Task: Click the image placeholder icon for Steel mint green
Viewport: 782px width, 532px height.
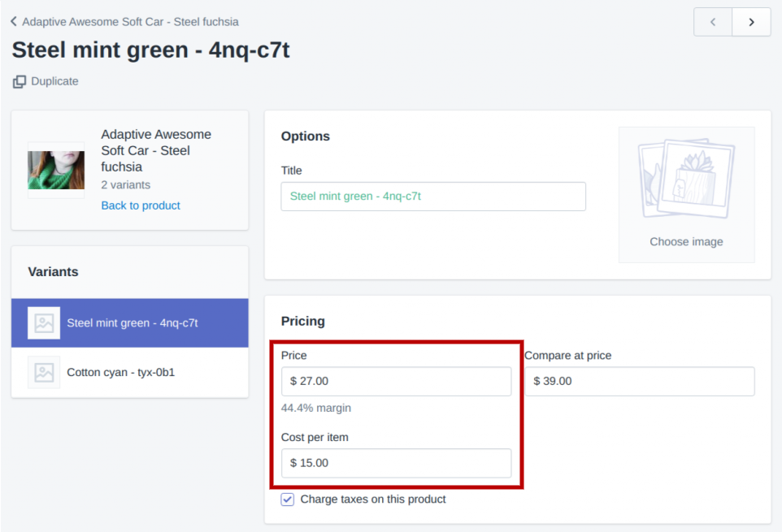Action: (43, 323)
